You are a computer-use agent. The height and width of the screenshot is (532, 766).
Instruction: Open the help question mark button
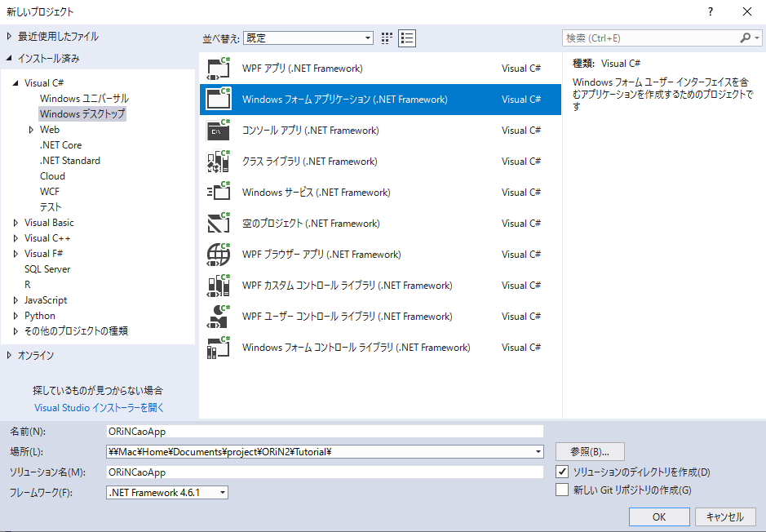711,11
